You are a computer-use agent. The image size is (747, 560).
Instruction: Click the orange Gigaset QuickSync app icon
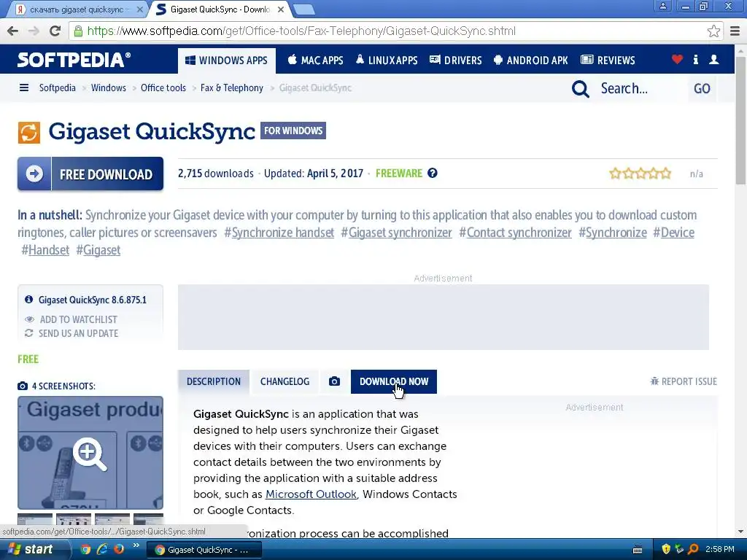[x=29, y=133]
